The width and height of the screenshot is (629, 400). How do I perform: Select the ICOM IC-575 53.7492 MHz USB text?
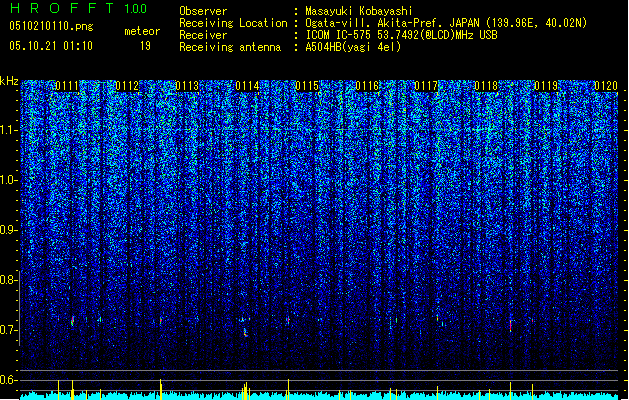401,35
